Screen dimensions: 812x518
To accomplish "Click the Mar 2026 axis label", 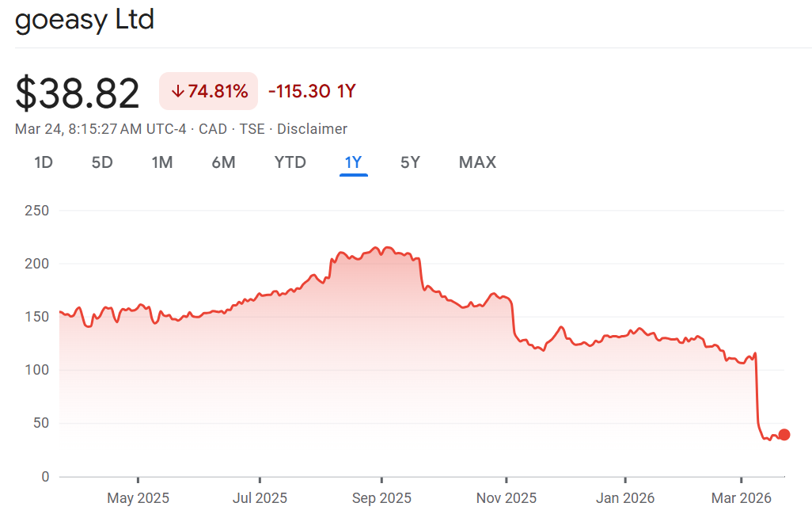I will click(x=741, y=498).
